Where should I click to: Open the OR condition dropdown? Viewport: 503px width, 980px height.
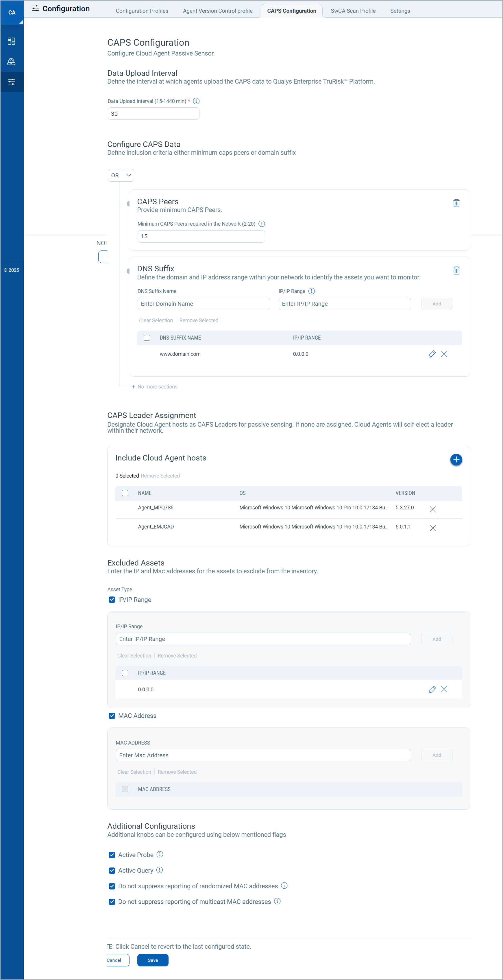[x=121, y=175]
